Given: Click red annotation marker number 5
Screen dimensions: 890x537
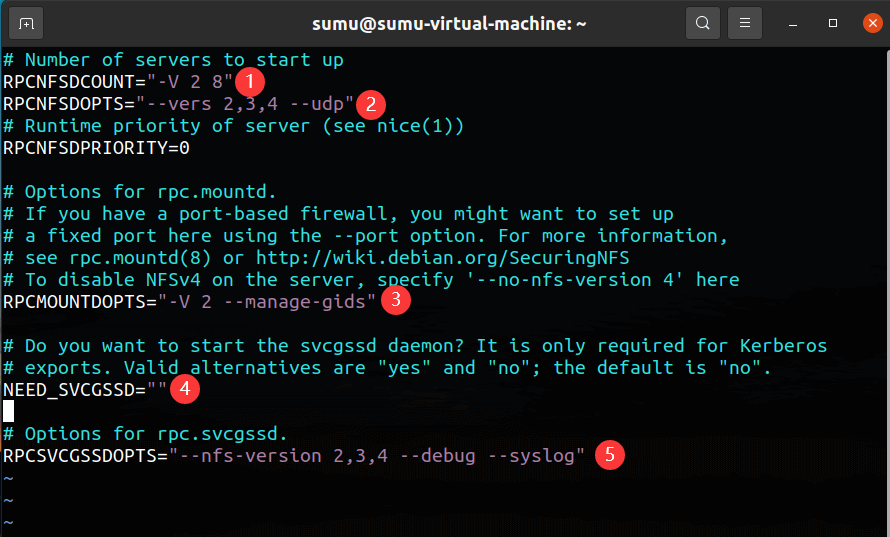Looking at the screenshot, I should click(x=609, y=455).
